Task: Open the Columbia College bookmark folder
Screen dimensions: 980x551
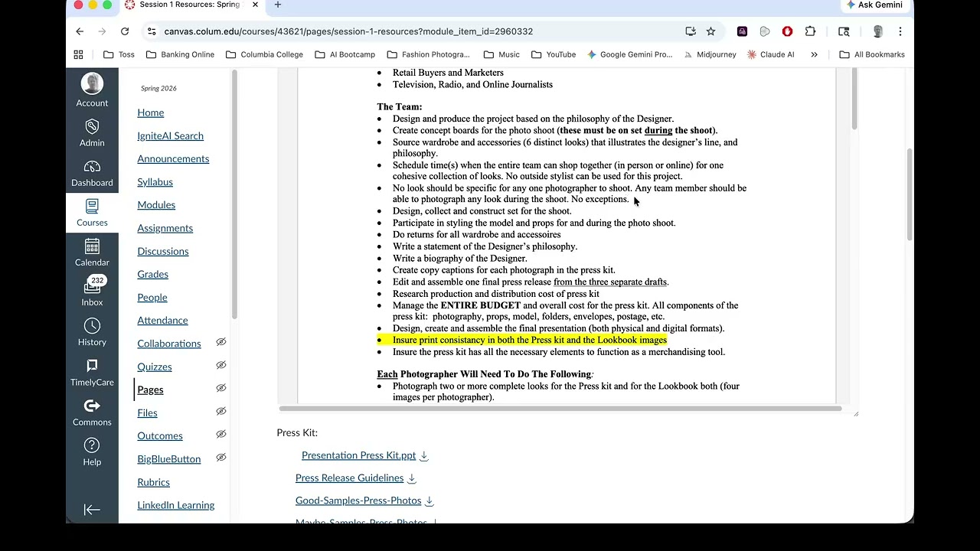Action: point(264,54)
